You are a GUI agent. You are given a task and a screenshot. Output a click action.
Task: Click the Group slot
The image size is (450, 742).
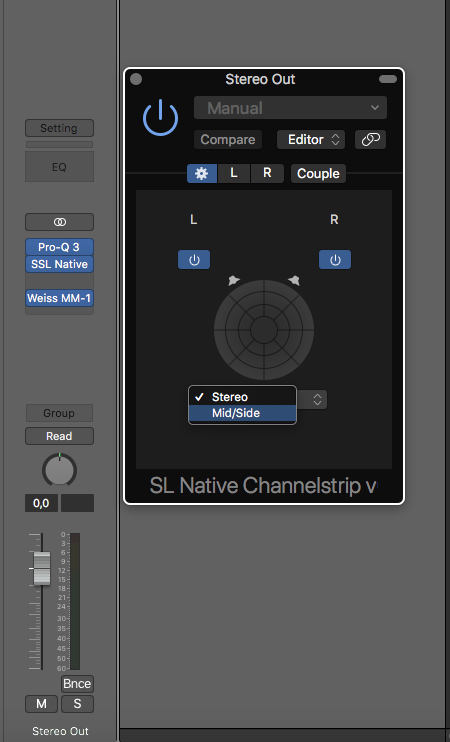(x=59, y=413)
